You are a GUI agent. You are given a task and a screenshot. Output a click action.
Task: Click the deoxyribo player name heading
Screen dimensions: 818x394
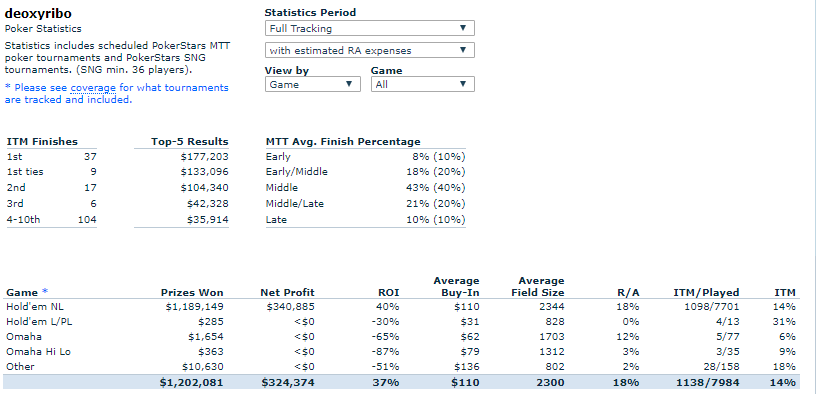click(x=38, y=14)
